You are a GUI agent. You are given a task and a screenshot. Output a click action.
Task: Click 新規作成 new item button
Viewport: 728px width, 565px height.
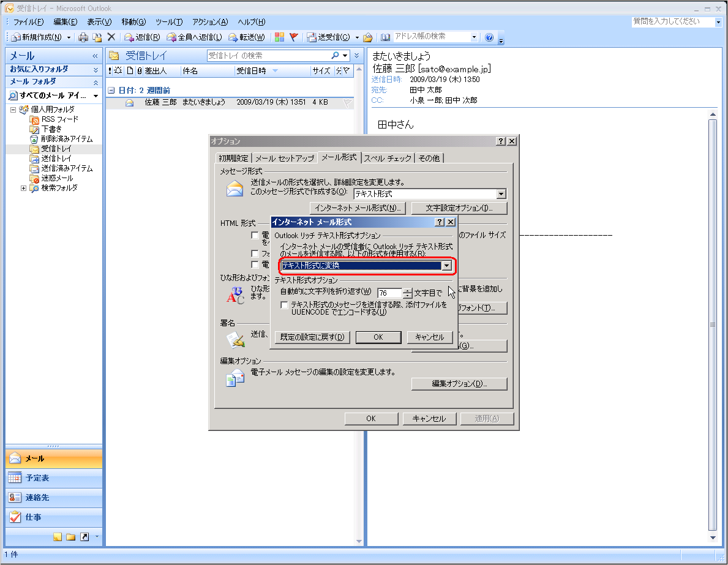[x=37, y=37]
